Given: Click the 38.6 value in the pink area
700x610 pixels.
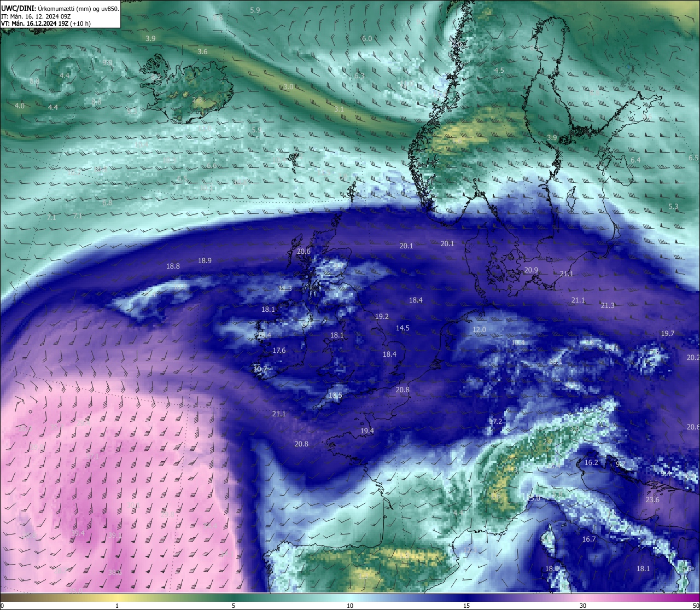Looking at the screenshot, I should pos(114,572).
